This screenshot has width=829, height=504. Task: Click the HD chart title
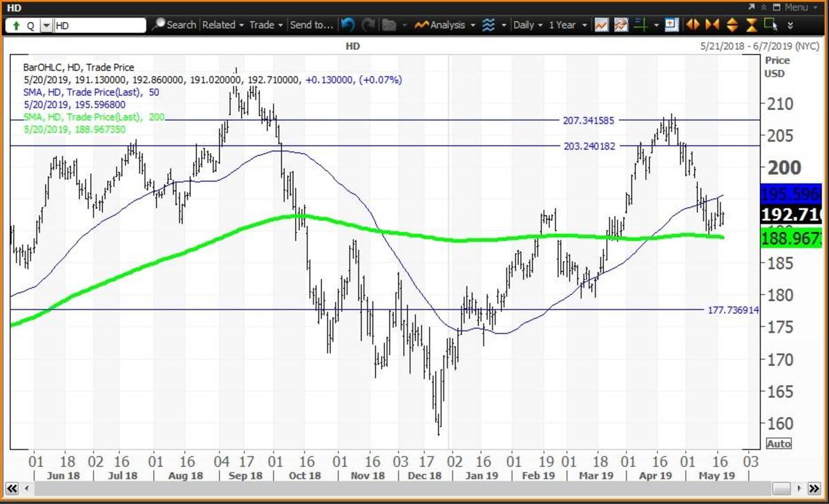pos(353,46)
